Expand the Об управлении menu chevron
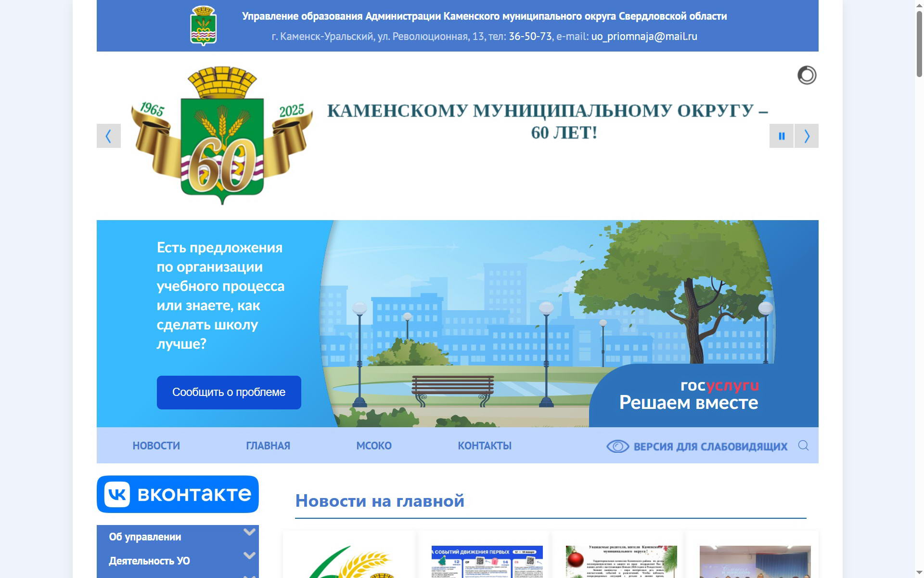924x578 pixels. click(249, 532)
